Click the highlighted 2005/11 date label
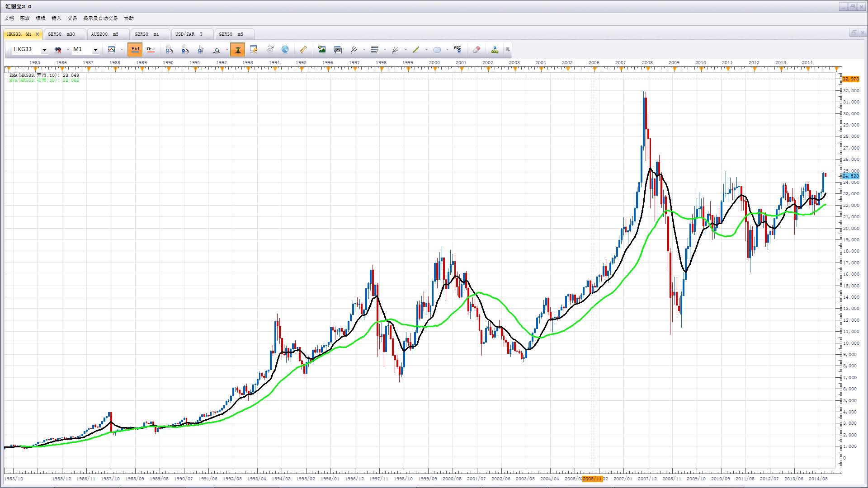Image resolution: width=868 pixels, height=488 pixels. (x=592, y=479)
